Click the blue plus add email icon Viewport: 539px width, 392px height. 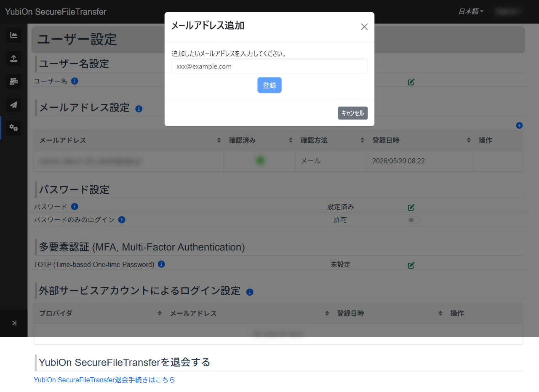519,125
